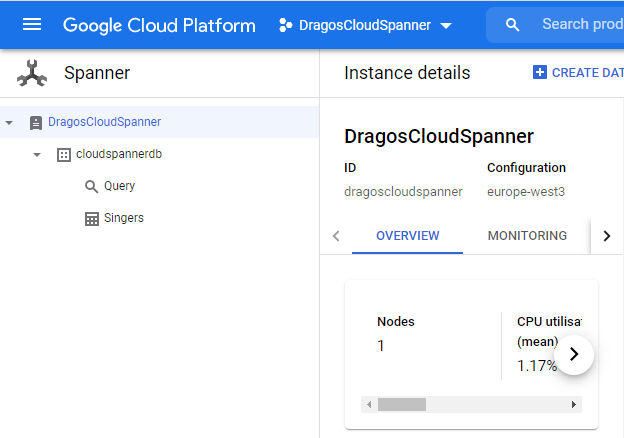Click the project hexagon icon beside DragosCloudSpanner
Image resolution: width=624 pixels, height=438 pixels.
pos(285,25)
